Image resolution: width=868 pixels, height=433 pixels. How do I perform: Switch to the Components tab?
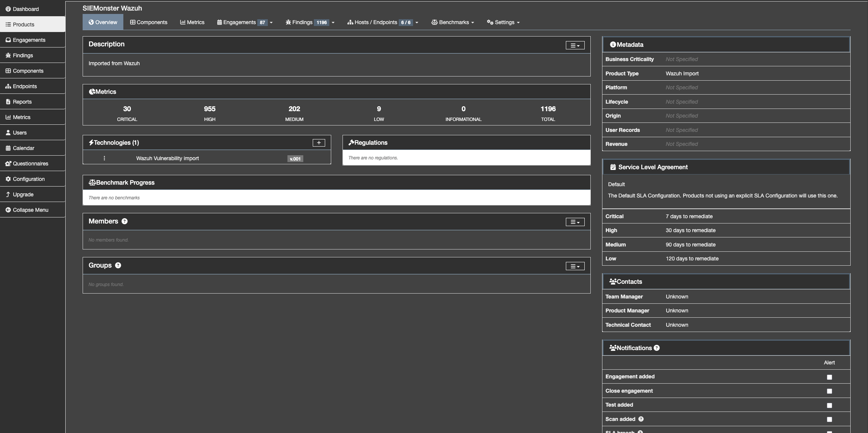[x=149, y=22]
